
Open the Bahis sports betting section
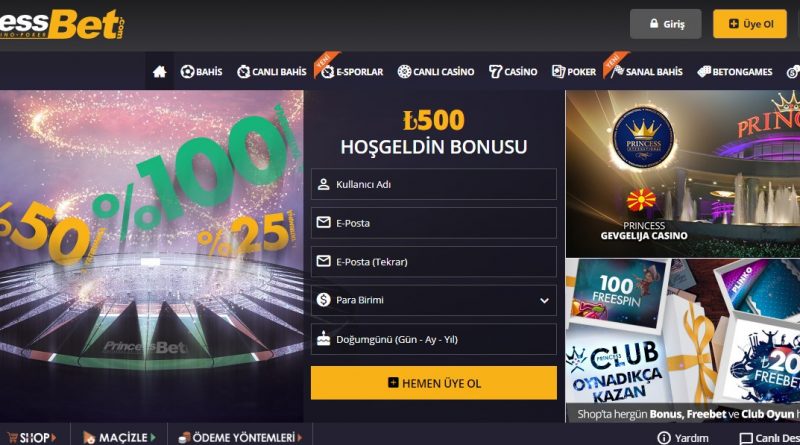[x=202, y=72]
